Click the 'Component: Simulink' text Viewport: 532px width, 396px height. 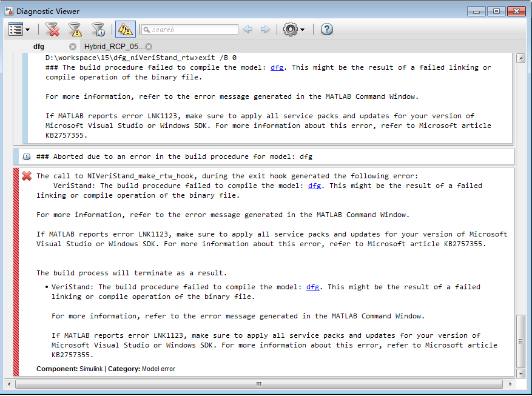[70, 369]
